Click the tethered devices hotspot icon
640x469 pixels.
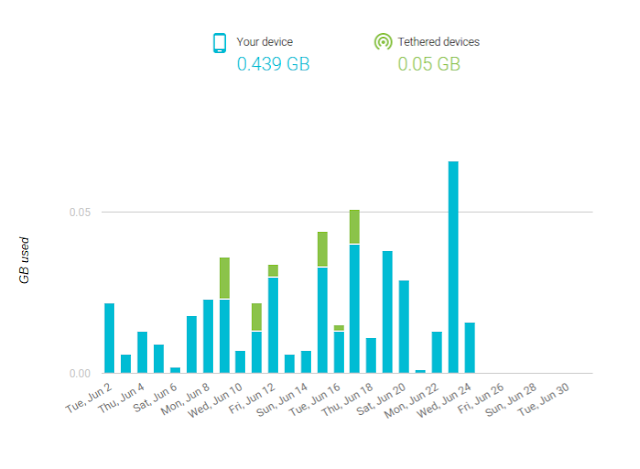pos(383,42)
